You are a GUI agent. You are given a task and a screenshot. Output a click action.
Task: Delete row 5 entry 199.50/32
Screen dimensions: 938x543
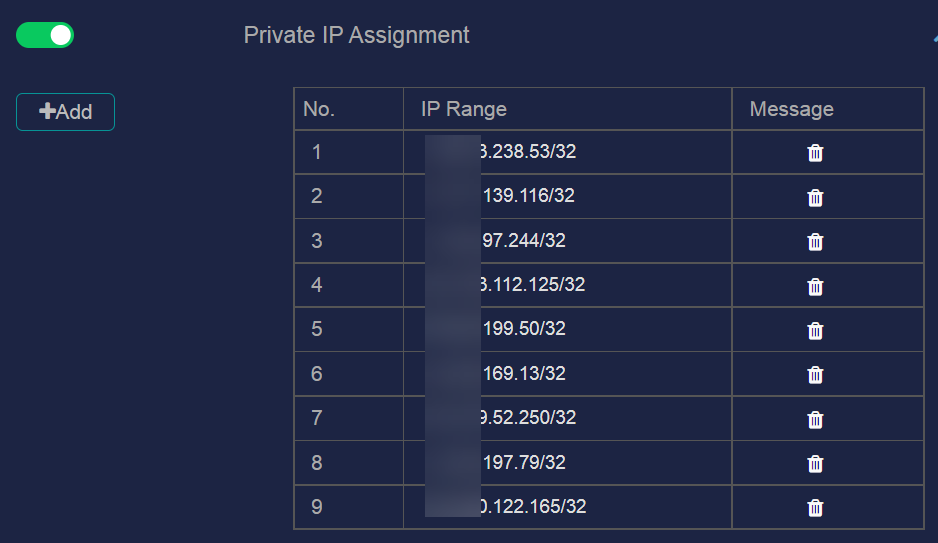(x=815, y=331)
